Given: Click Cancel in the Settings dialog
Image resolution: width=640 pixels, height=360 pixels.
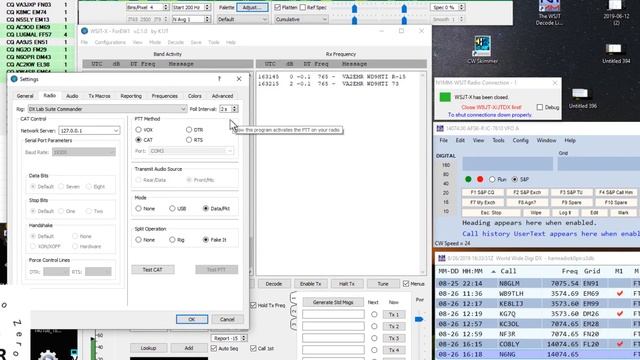Looking at the screenshot, I should tap(227, 319).
